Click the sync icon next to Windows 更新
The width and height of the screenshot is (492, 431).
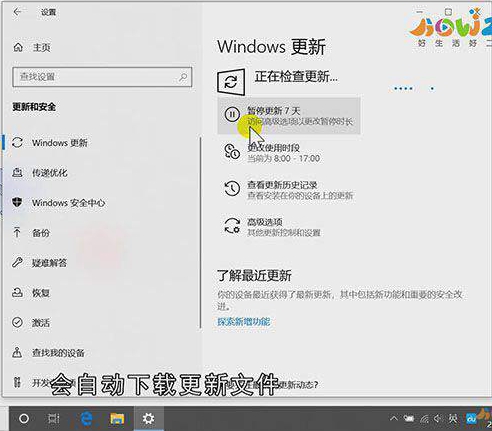[17, 143]
